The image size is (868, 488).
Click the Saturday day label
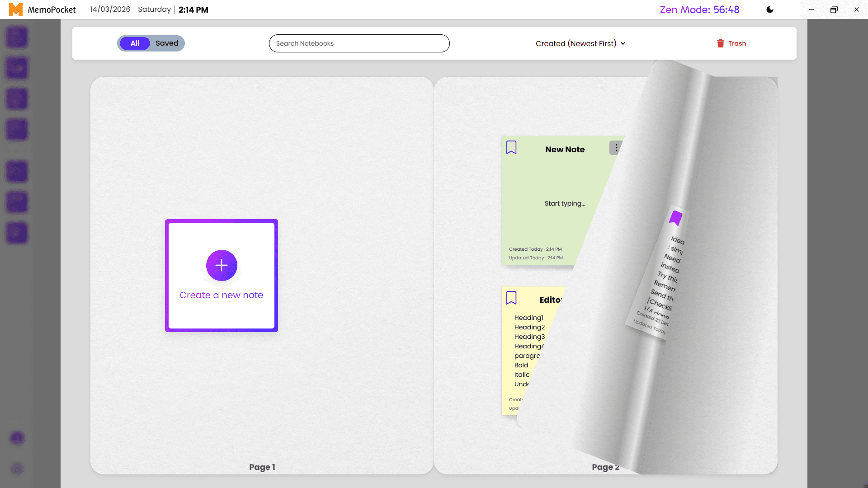click(x=154, y=9)
